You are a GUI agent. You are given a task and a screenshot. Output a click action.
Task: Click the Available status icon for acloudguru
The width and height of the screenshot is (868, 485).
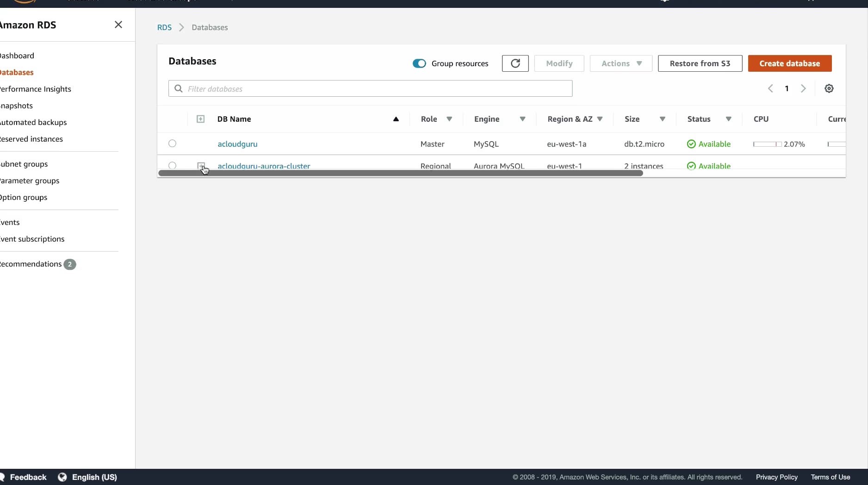(691, 144)
